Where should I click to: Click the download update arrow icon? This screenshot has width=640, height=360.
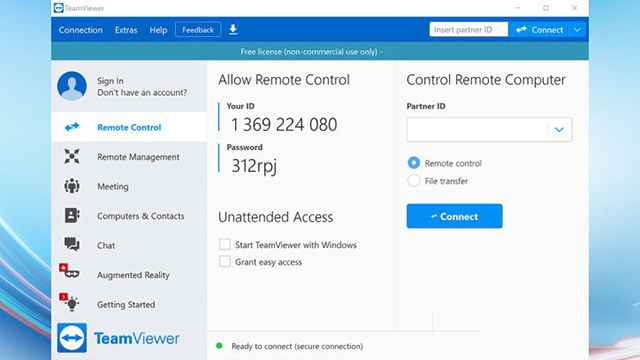233,30
